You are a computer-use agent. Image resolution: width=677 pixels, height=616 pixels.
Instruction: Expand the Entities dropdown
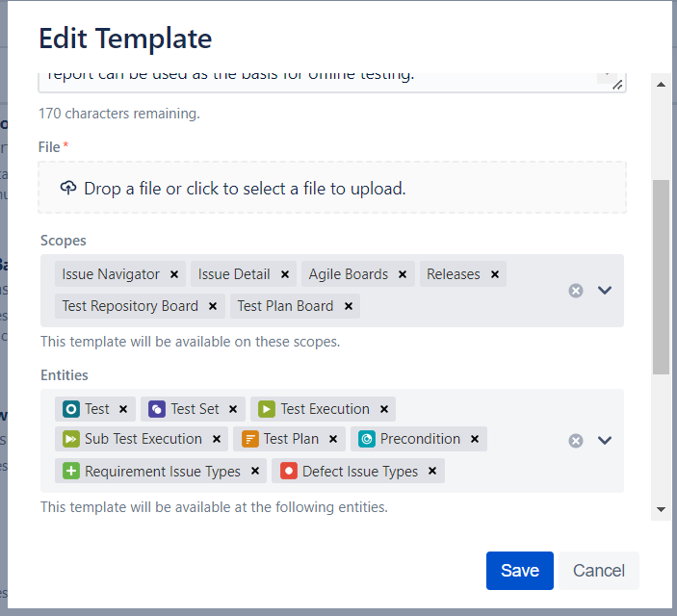[x=605, y=440]
